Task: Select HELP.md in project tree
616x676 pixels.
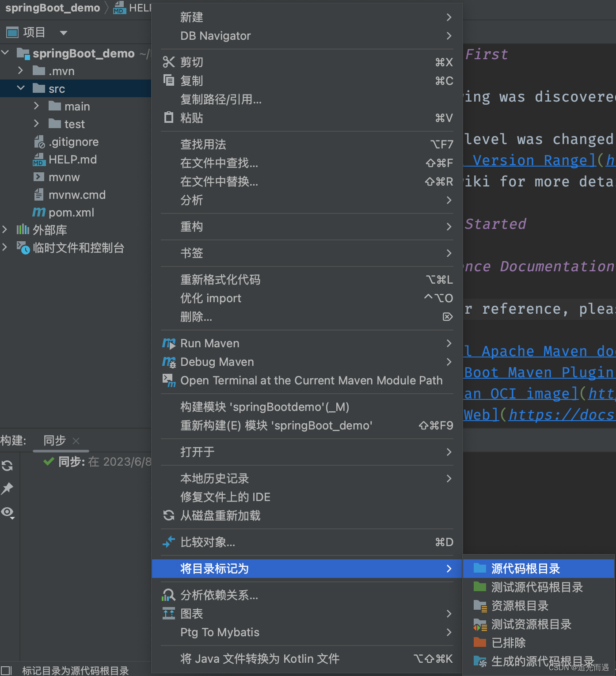Action: click(72, 160)
